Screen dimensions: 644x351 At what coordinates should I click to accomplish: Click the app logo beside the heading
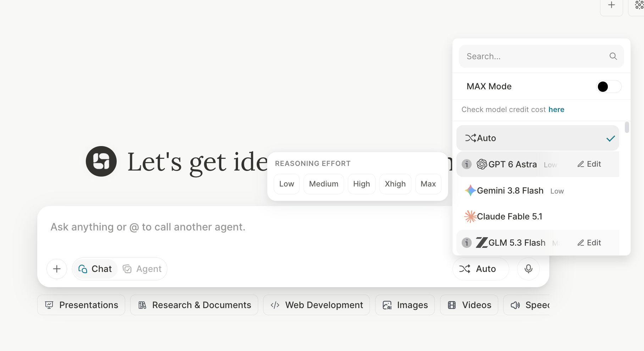click(101, 161)
